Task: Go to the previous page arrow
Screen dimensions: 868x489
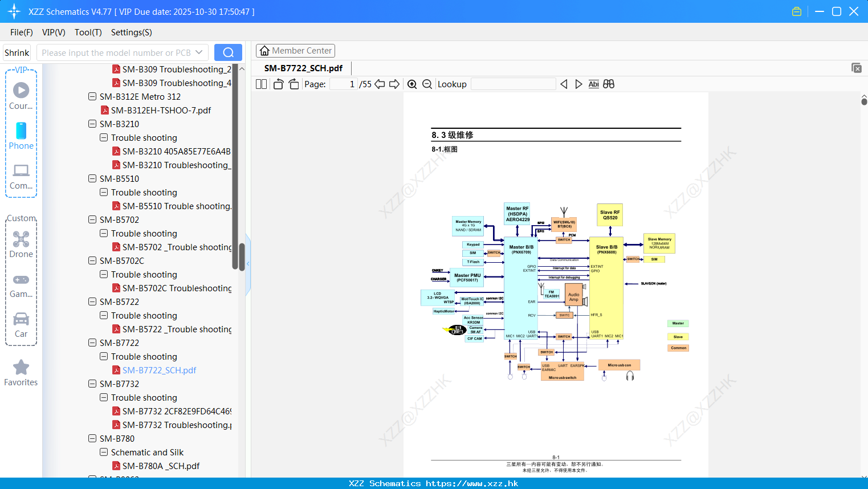Action: pyautogui.click(x=380, y=84)
